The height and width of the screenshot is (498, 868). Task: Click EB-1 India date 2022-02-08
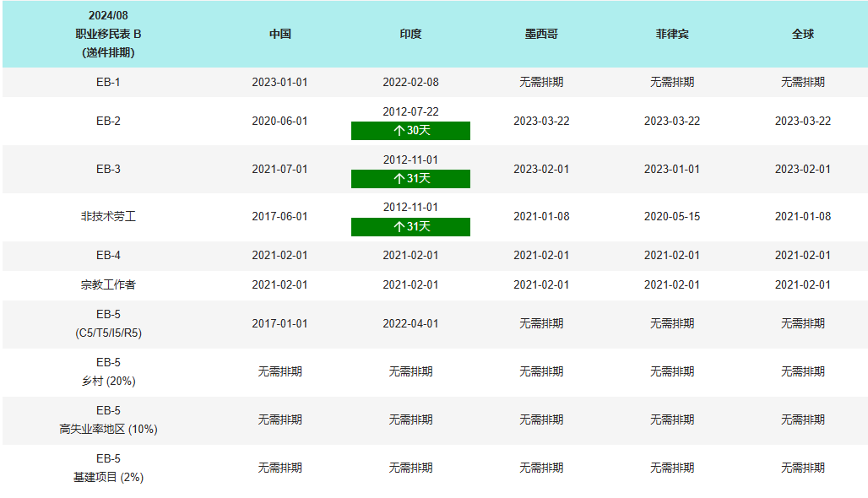pyautogui.click(x=410, y=82)
